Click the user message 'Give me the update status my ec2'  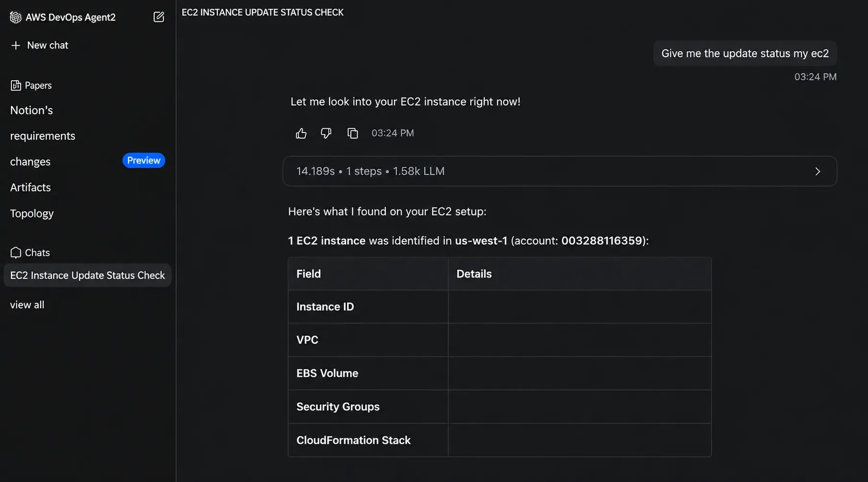745,53
